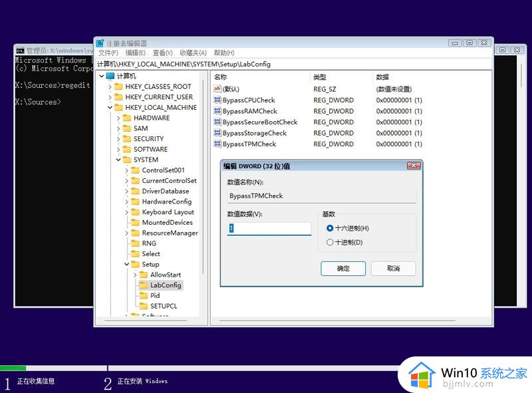Image resolution: width=532 pixels, height=393 pixels.
Task: Collapse the Setup key
Action: pyautogui.click(x=127, y=264)
